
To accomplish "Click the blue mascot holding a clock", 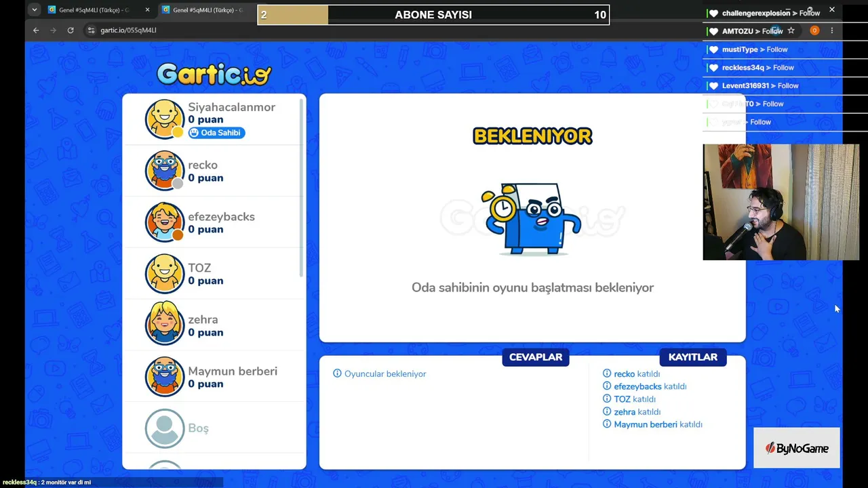I will 532,218.
